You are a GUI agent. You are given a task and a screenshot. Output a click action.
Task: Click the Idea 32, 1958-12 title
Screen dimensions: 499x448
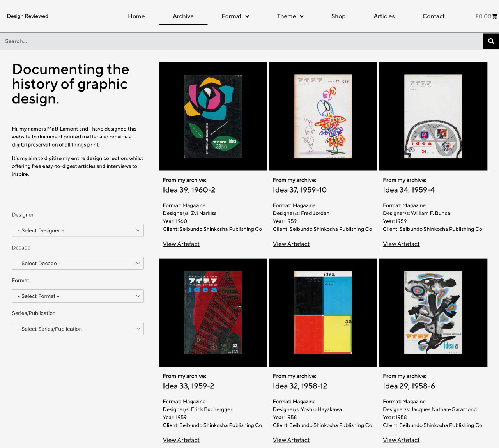[300, 386]
